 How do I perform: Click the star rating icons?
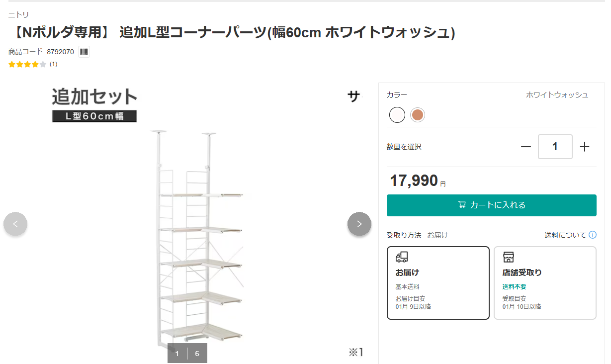(27, 64)
